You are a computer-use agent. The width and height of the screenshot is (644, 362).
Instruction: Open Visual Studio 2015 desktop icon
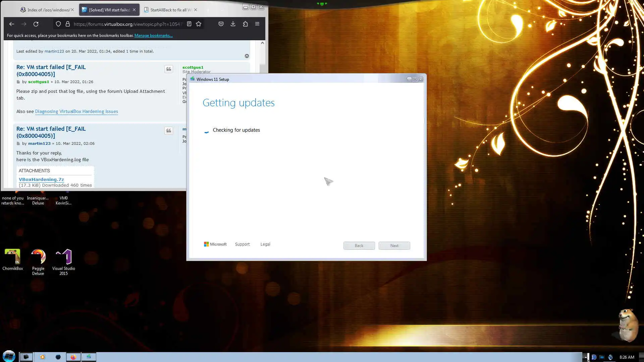point(64,257)
